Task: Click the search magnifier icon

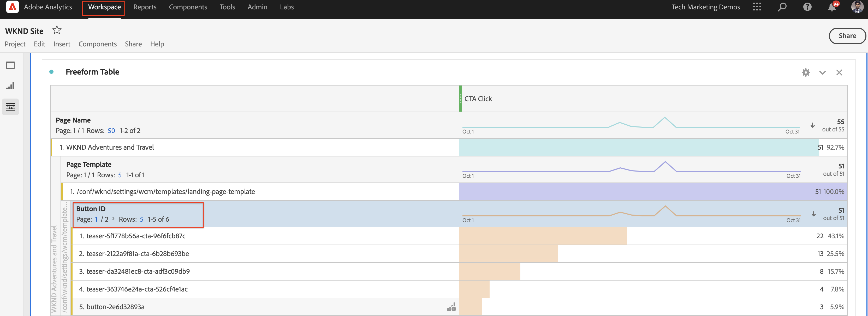Action: point(782,7)
